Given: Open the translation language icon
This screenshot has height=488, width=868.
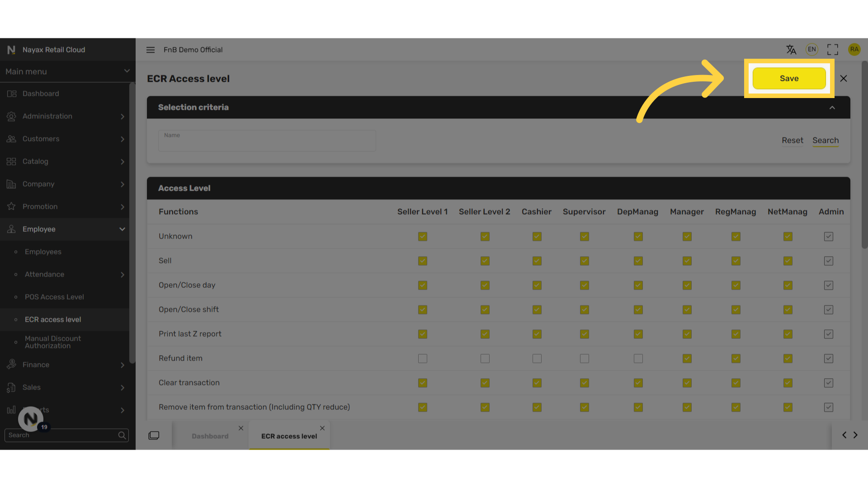Looking at the screenshot, I should (791, 50).
